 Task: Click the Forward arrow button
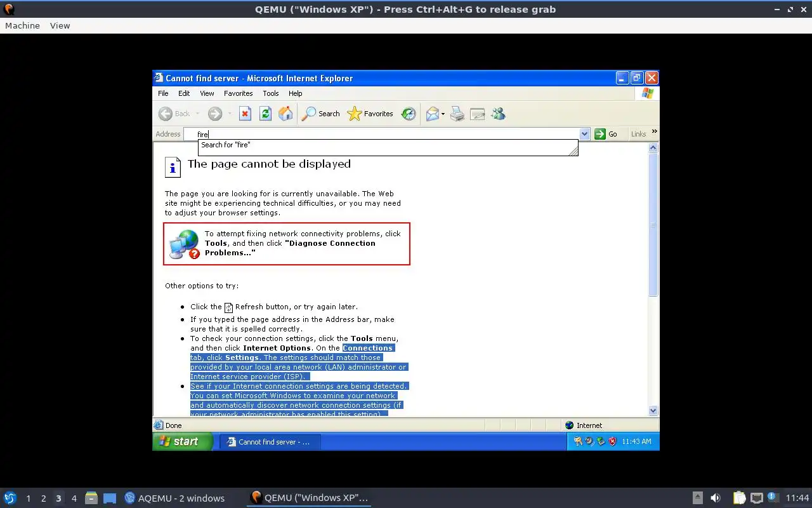[x=215, y=114]
